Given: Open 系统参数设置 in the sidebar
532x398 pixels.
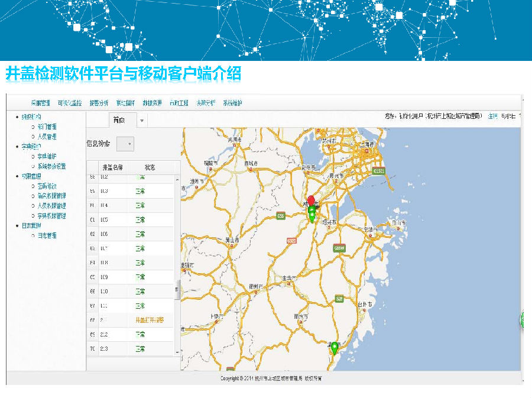Looking at the screenshot, I should (51, 166).
